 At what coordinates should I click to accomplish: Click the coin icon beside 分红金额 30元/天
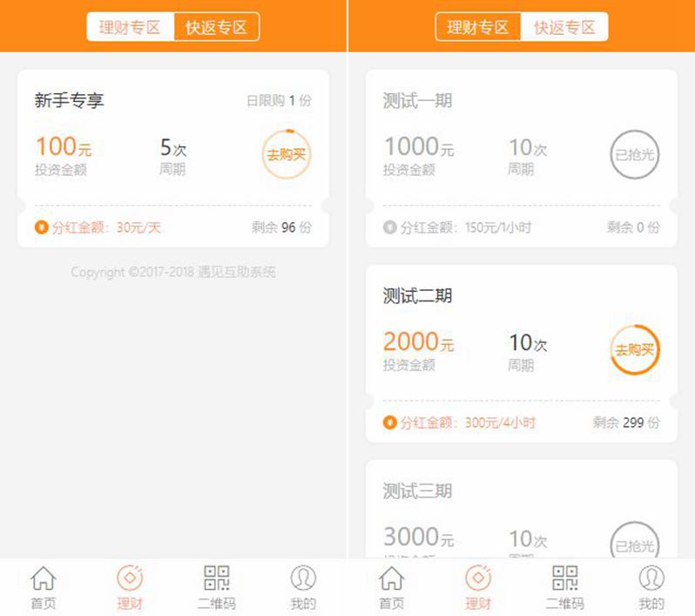41,228
